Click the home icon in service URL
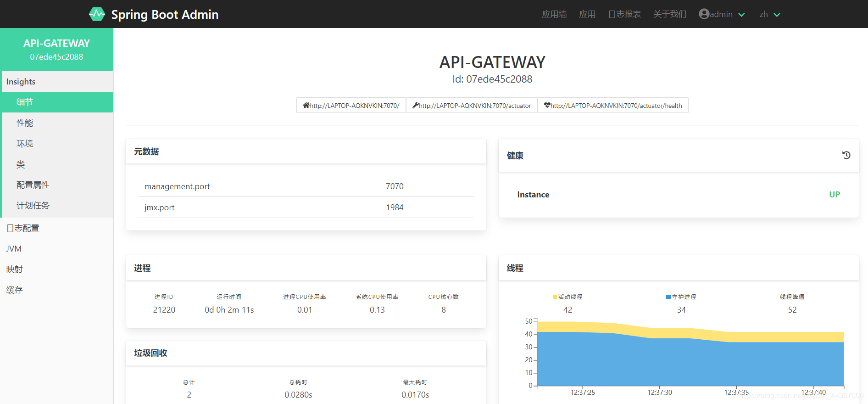 [x=306, y=105]
